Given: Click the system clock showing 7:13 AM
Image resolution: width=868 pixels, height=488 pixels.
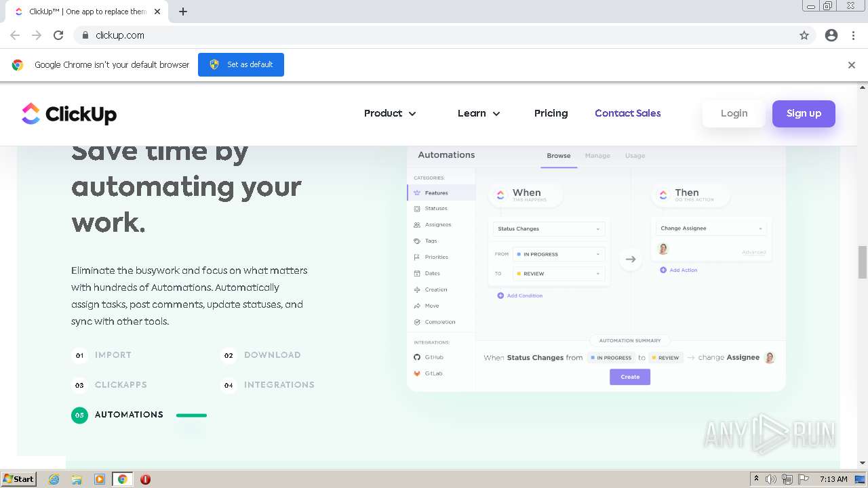Looking at the screenshot, I should (x=833, y=479).
